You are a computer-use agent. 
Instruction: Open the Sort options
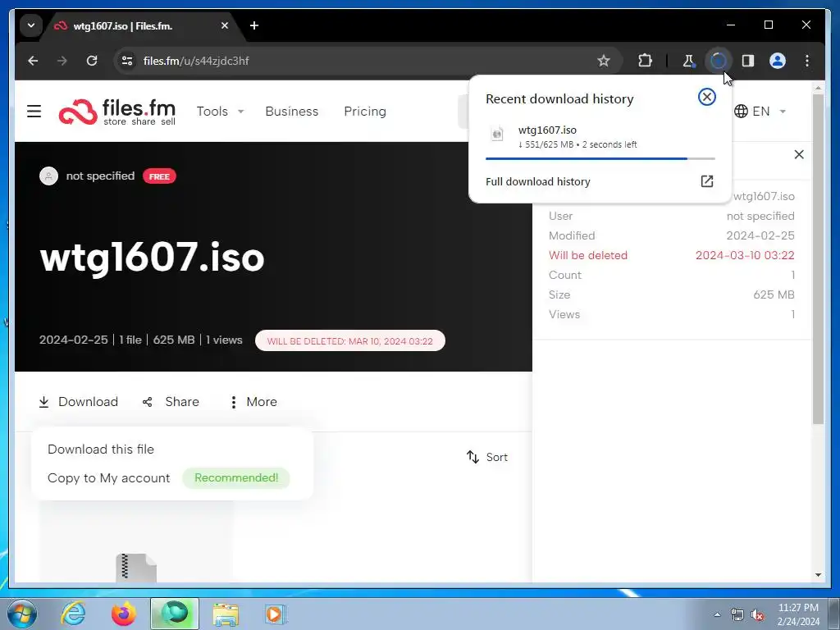(x=487, y=457)
